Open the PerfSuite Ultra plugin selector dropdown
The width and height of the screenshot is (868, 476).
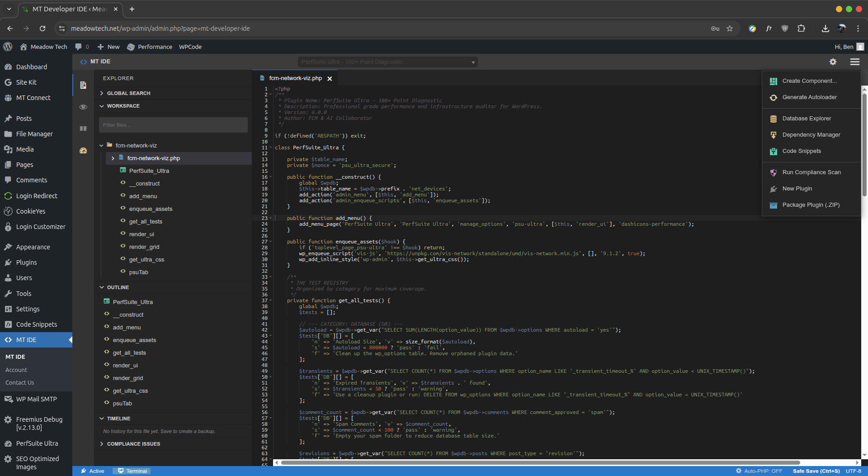tap(387, 62)
